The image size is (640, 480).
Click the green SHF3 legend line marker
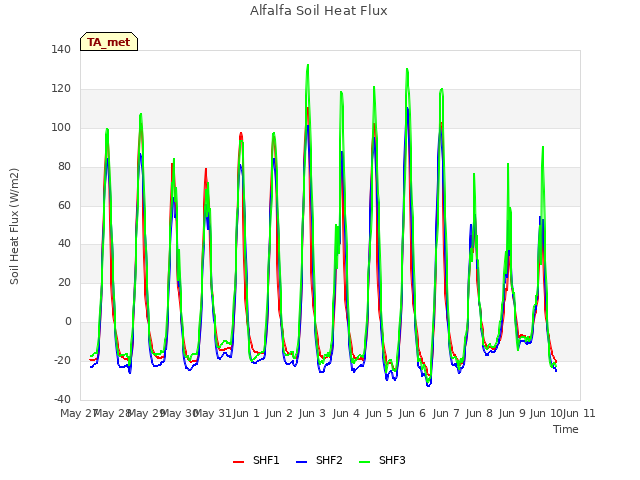(x=364, y=462)
